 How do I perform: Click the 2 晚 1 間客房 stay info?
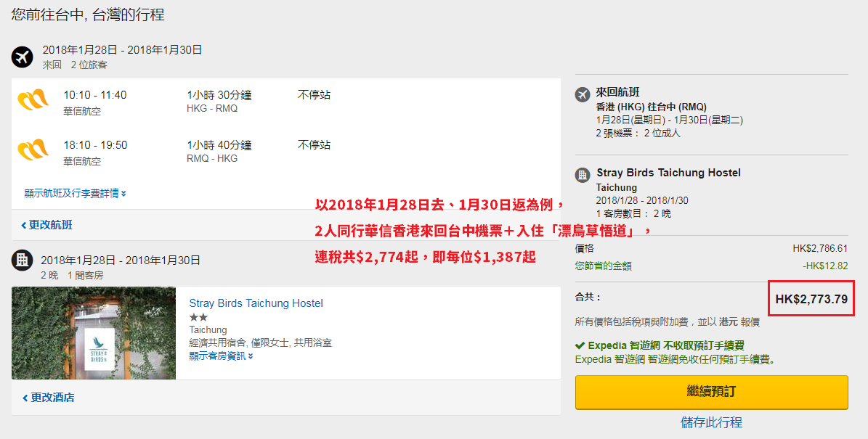(x=72, y=275)
